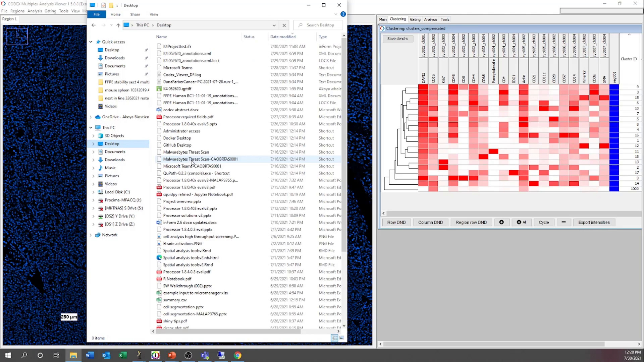
Task: Expand Local Disk (C:) tree node
Action: [93, 192]
